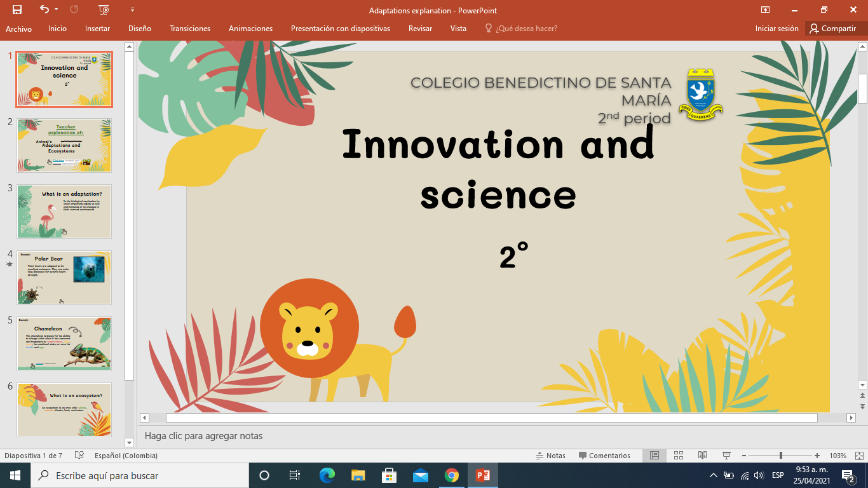Viewport: 868px width, 488px height.
Task: Show hidden system tray icons chevron
Action: (714, 475)
